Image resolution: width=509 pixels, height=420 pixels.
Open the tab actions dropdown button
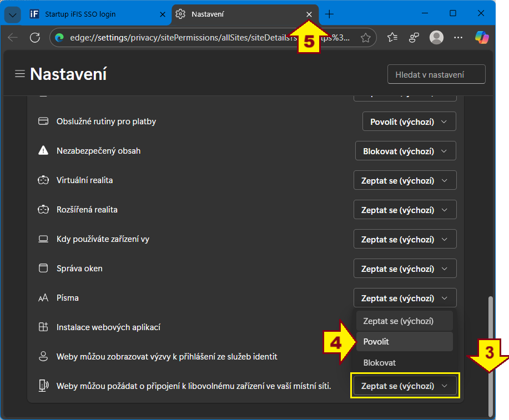point(13,14)
